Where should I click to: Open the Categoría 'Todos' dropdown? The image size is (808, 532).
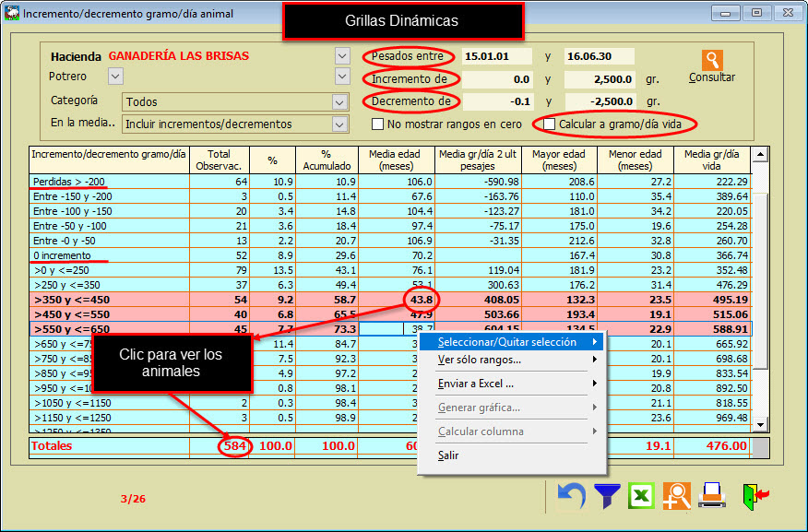tap(339, 101)
